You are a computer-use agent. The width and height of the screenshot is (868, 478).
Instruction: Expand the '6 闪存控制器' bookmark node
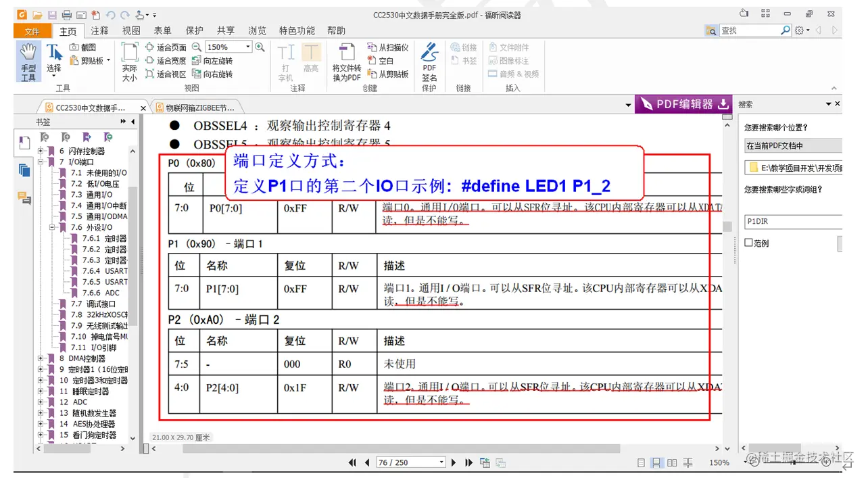(41, 151)
